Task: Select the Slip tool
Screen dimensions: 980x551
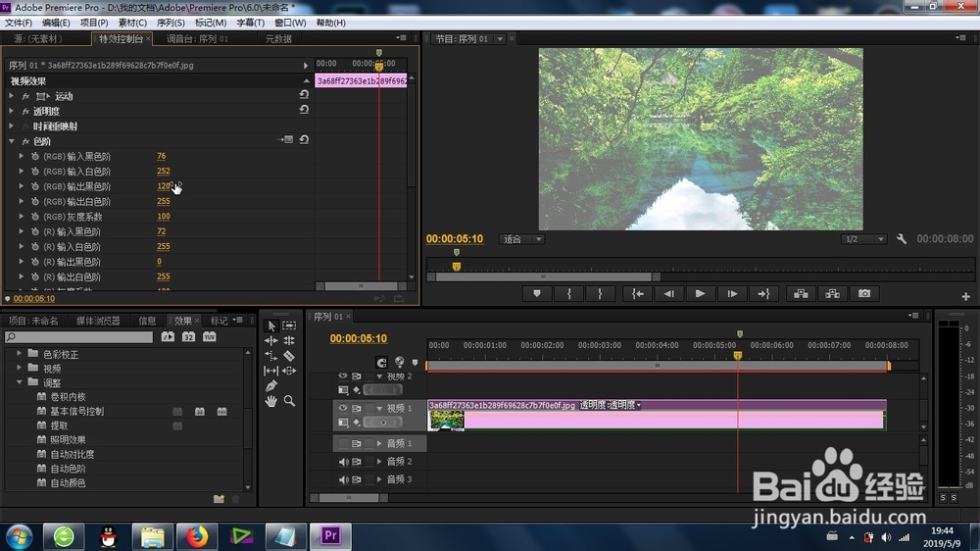Action: pyautogui.click(x=271, y=371)
